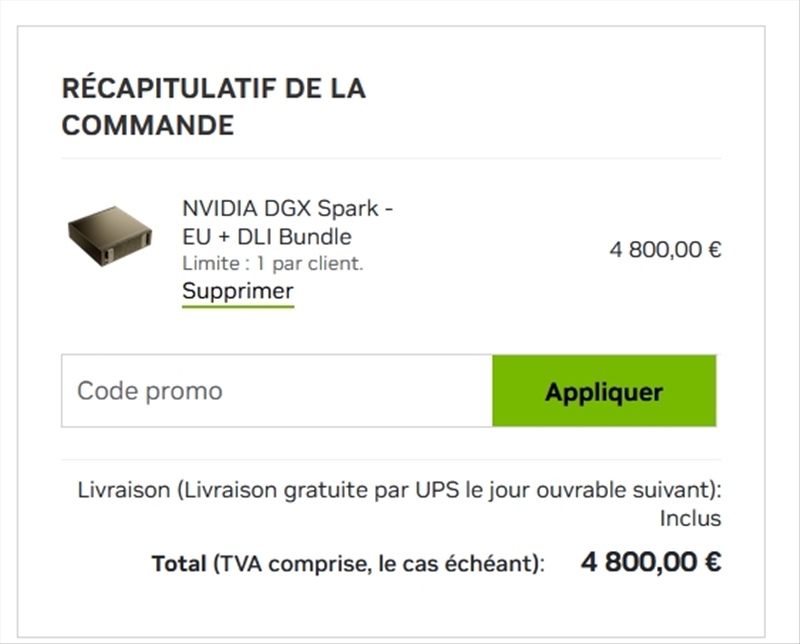Click the Inclus shipping cost label
This screenshot has width=800, height=644.
pyautogui.click(x=690, y=518)
